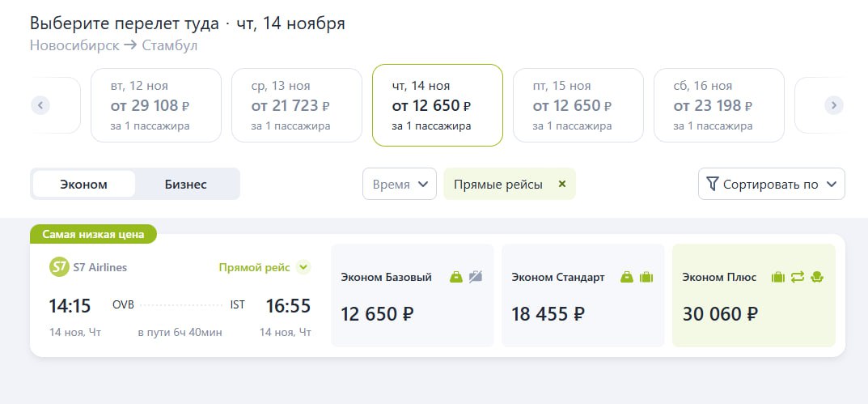Show later dates with right arrow
Screen dimensions: 868x404
(833, 105)
